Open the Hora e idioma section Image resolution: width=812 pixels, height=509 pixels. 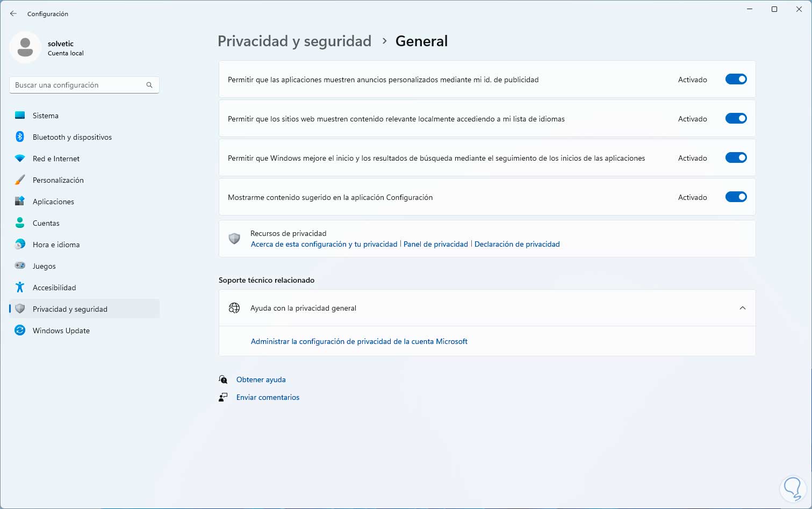(56, 245)
